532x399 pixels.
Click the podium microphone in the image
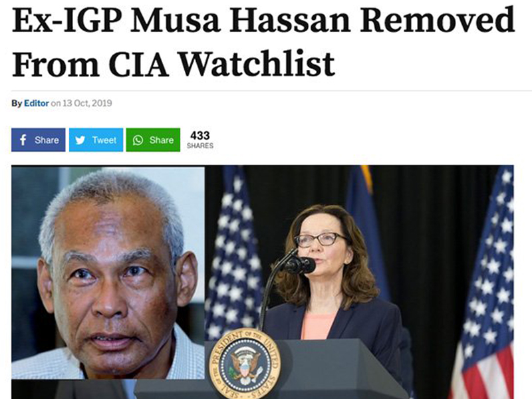(x=300, y=265)
